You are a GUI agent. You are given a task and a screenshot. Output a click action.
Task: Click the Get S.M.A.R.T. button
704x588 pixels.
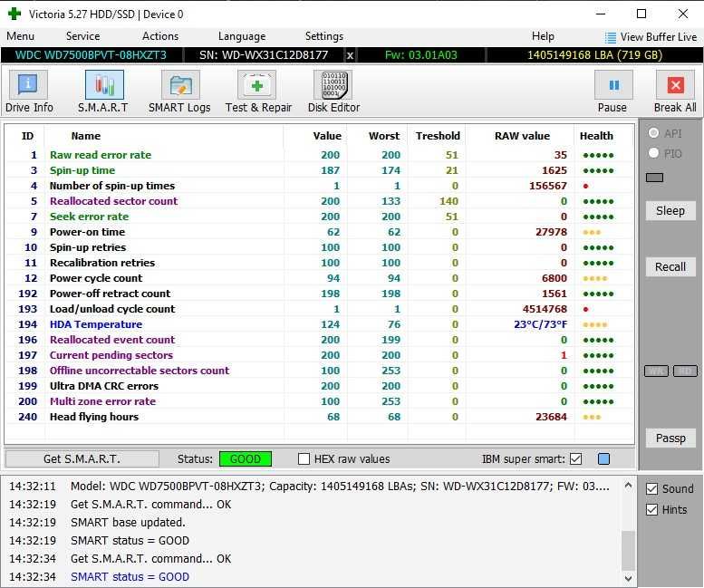[x=82, y=458]
